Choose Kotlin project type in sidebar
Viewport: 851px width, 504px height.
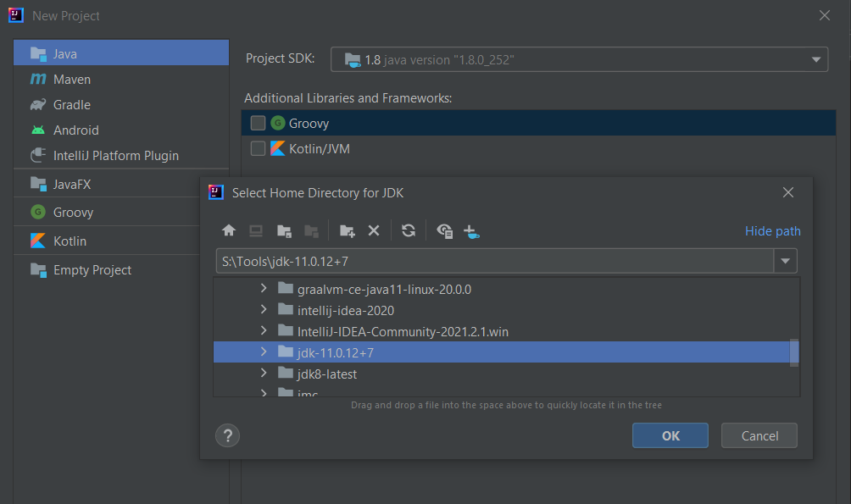click(107, 241)
